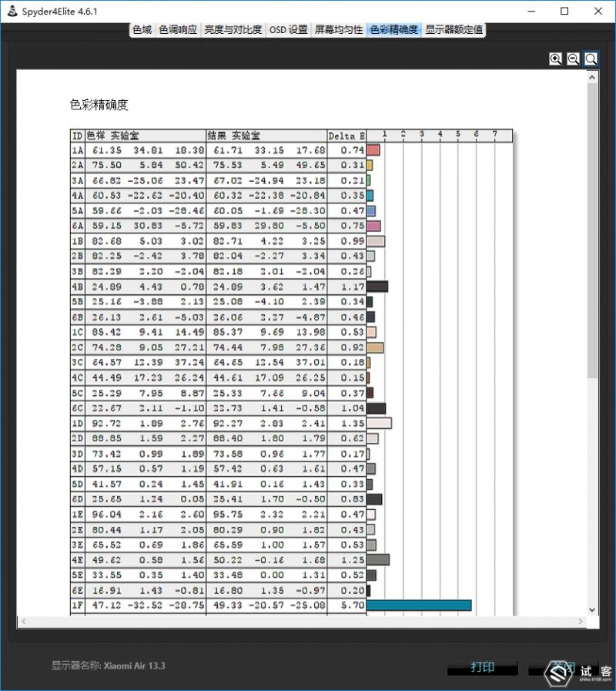Click Delta E value 5.70 in row 1F

tap(353, 605)
